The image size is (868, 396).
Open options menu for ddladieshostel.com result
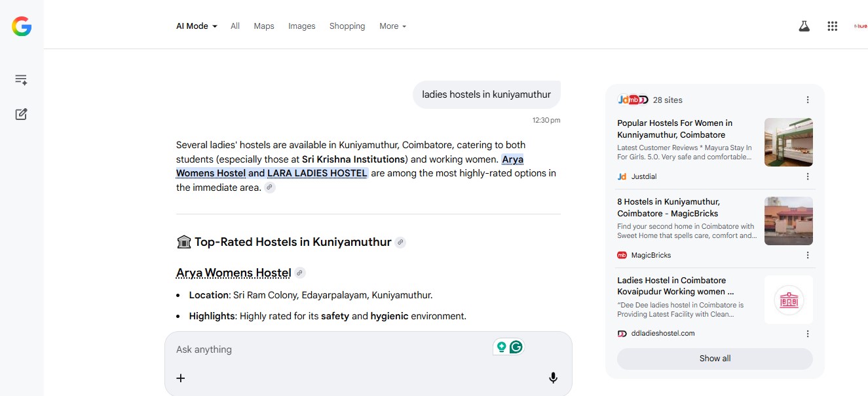(808, 334)
